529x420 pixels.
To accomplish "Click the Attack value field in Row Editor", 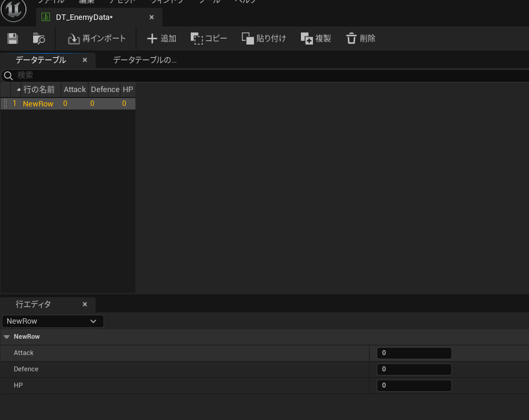I will (414, 353).
